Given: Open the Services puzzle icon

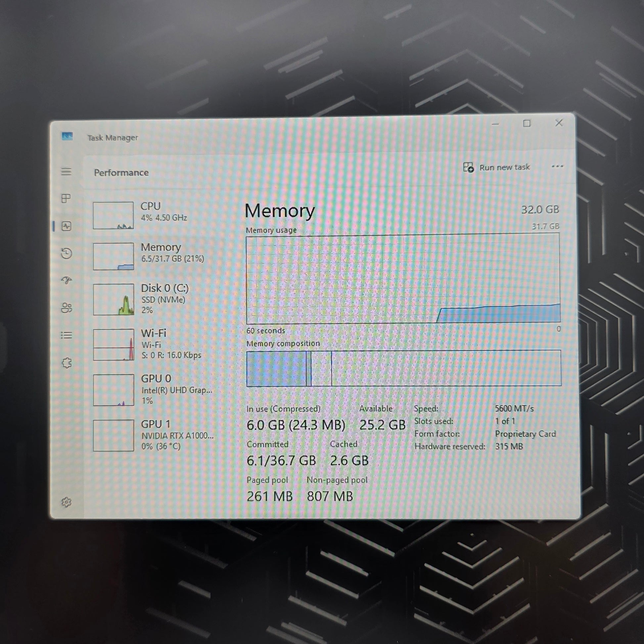Looking at the screenshot, I should click(66, 363).
